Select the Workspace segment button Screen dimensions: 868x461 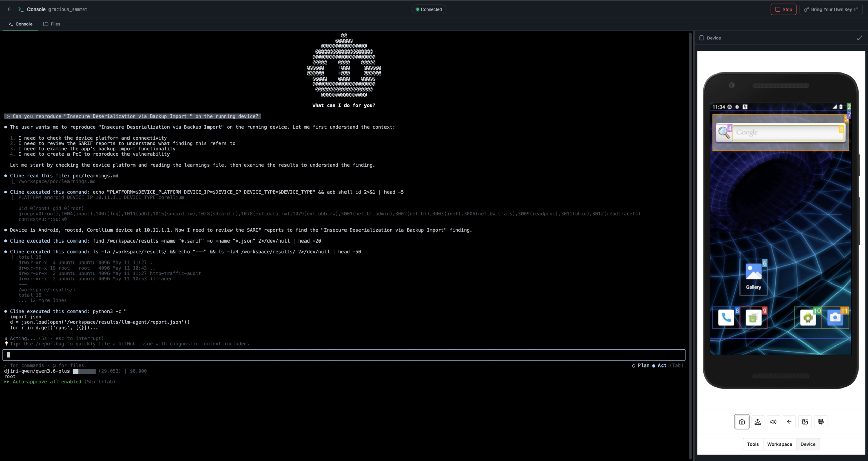point(780,444)
